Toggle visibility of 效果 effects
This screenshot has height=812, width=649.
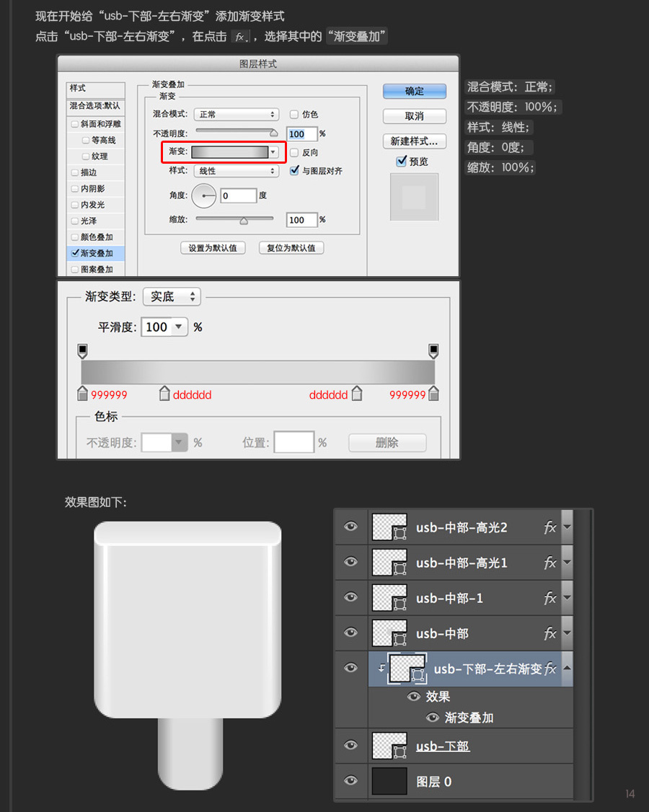(x=413, y=697)
